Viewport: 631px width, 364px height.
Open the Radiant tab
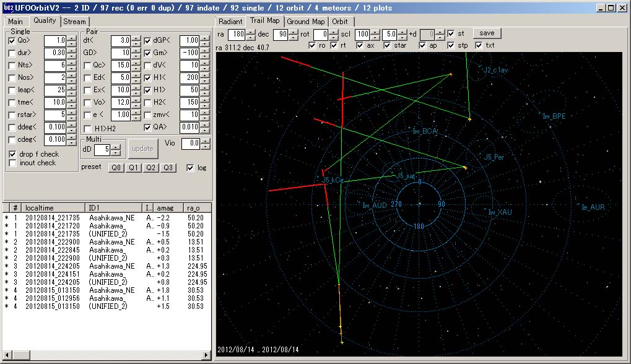click(x=230, y=21)
